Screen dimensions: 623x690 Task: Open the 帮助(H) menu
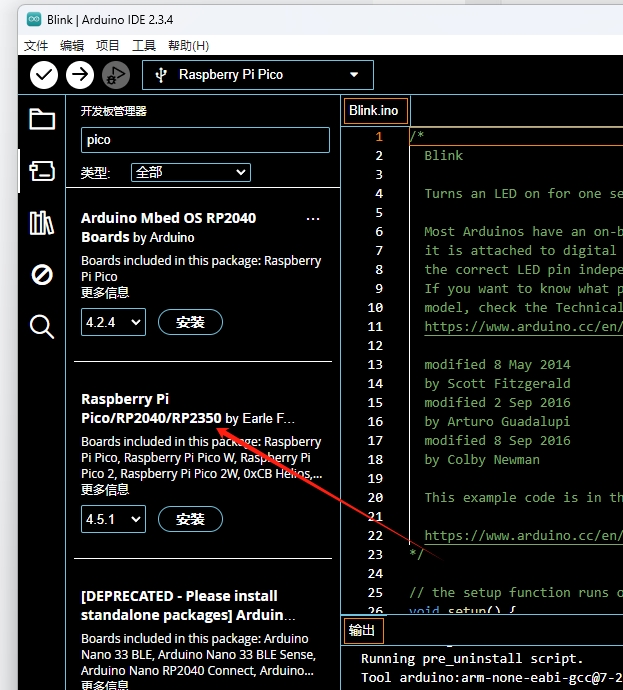(x=188, y=45)
